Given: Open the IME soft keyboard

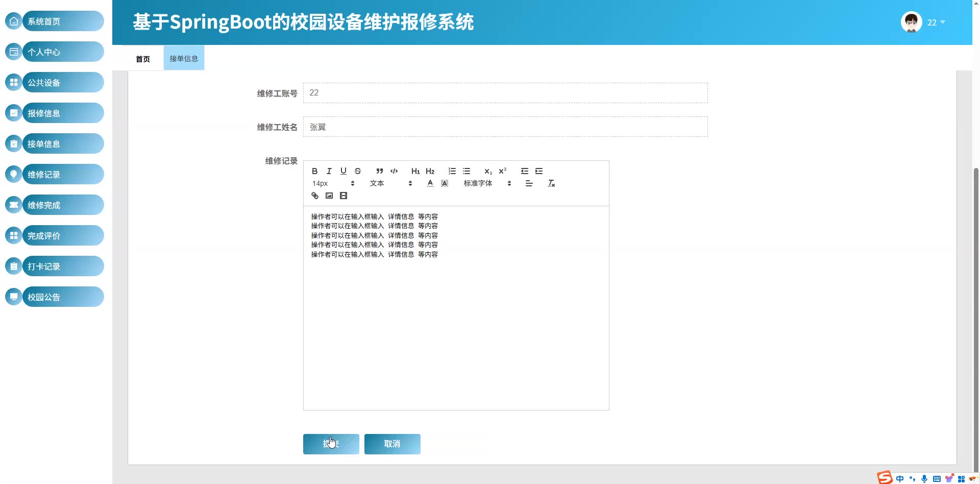Looking at the screenshot, I should (x=937, y=479).
